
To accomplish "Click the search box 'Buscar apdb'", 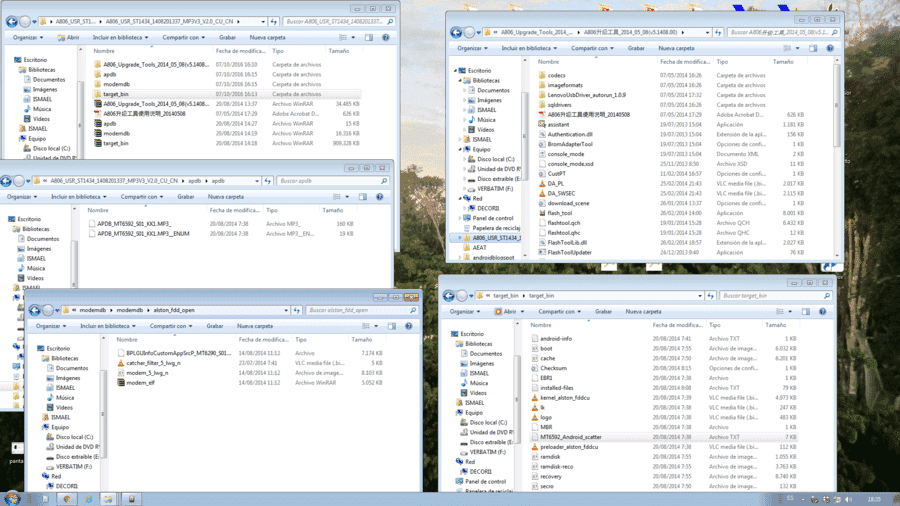I will point(332,181).
